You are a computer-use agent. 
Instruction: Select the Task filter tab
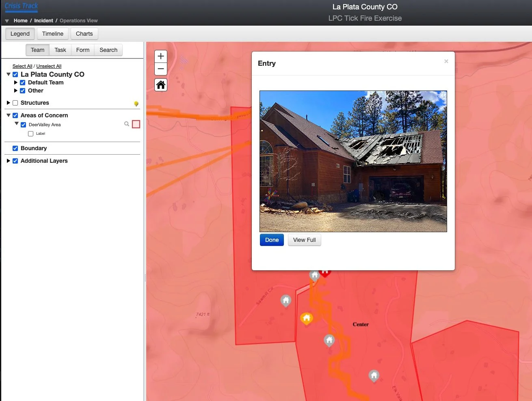click(60, 50)
